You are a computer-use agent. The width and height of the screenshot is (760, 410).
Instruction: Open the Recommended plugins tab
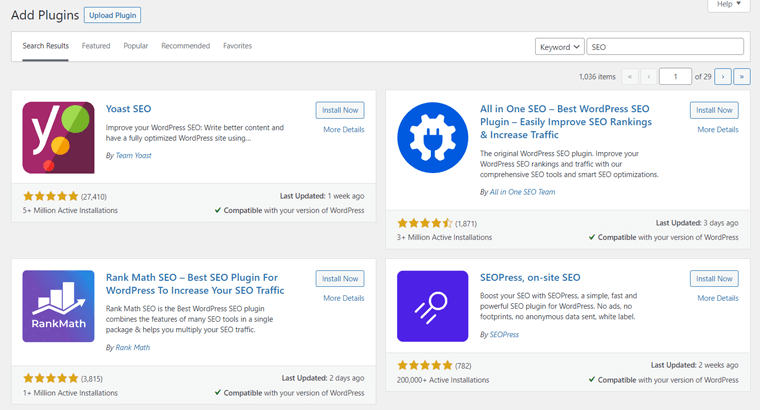pos(186,46)
